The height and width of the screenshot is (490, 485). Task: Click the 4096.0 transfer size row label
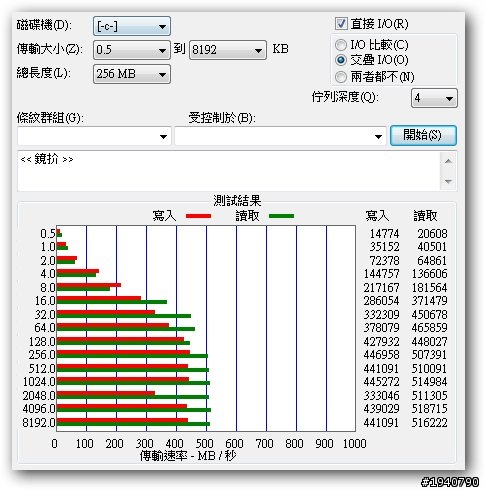pos(39,409)
